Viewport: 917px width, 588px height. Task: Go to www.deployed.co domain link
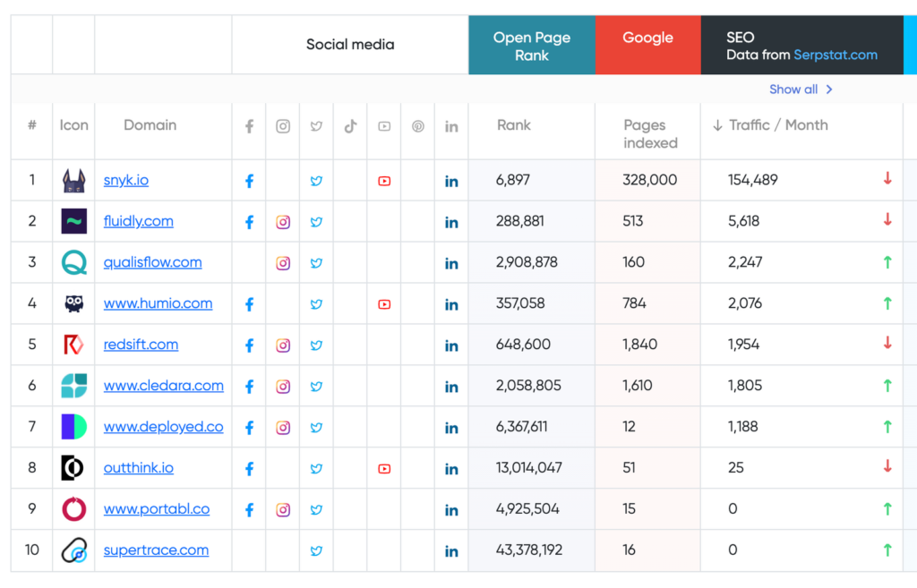click(x=164, y=427)
